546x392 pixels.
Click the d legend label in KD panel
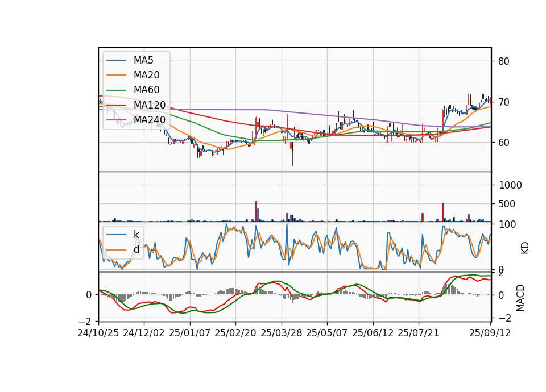[136, 249]
